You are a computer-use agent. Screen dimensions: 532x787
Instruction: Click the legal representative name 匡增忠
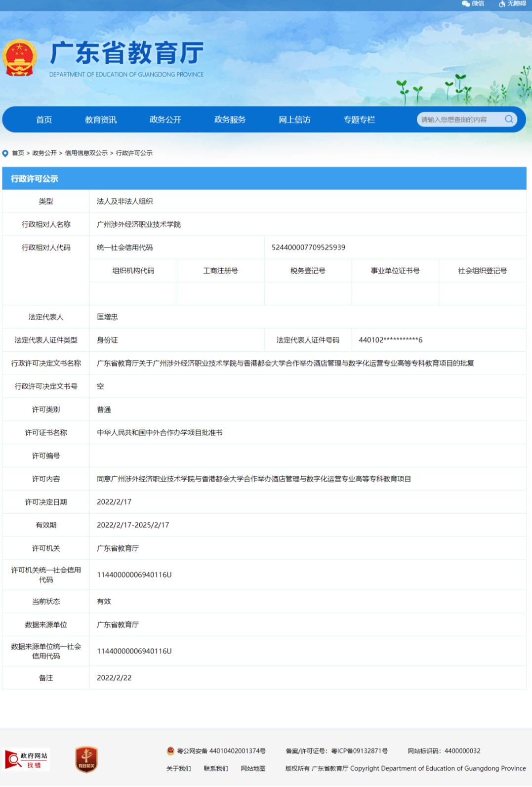[107, 317]
